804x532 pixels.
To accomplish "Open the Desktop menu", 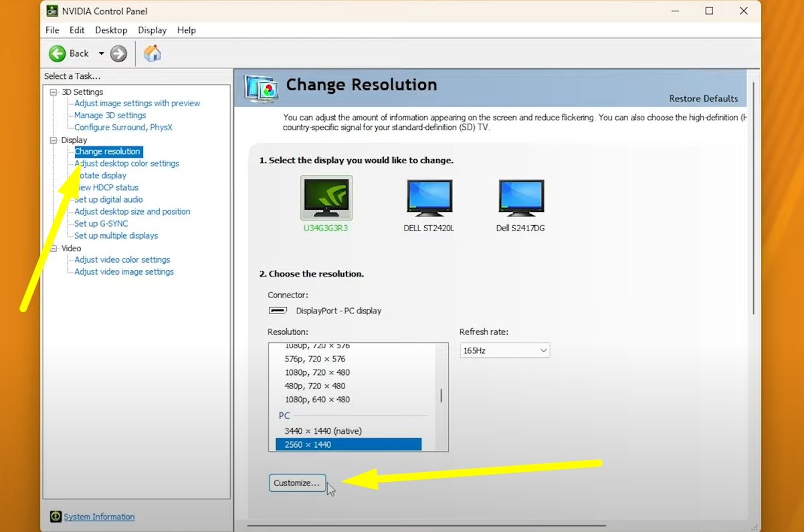I will 111,30.
